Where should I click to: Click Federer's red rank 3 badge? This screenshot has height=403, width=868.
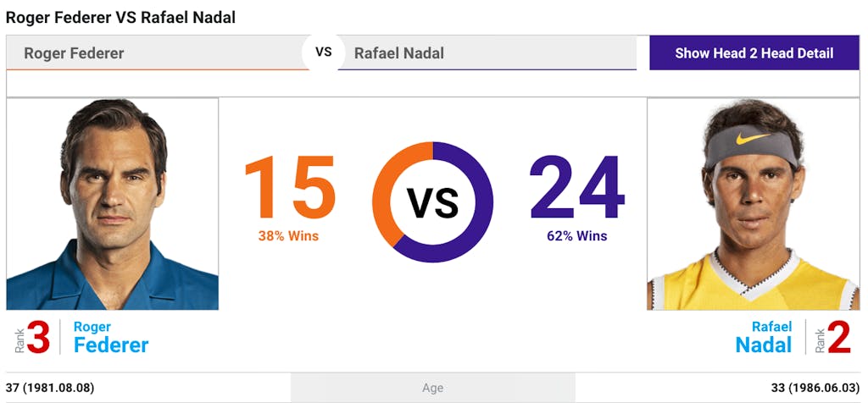point(37,337)
